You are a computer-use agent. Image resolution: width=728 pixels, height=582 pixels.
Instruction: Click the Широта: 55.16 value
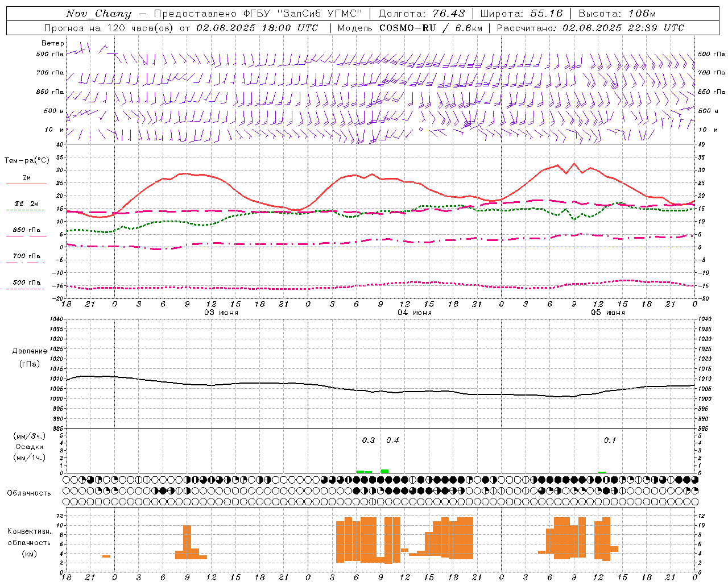[522, 14]
